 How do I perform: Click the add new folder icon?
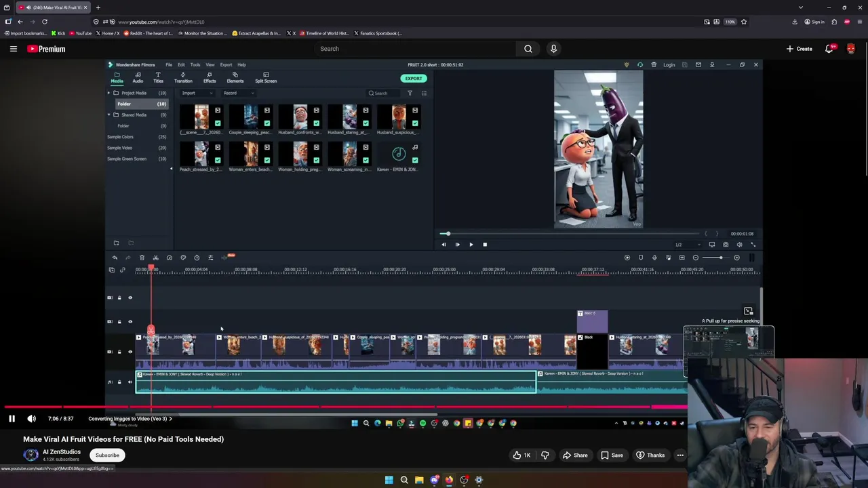pyautogui.click(x=116, y=243)
